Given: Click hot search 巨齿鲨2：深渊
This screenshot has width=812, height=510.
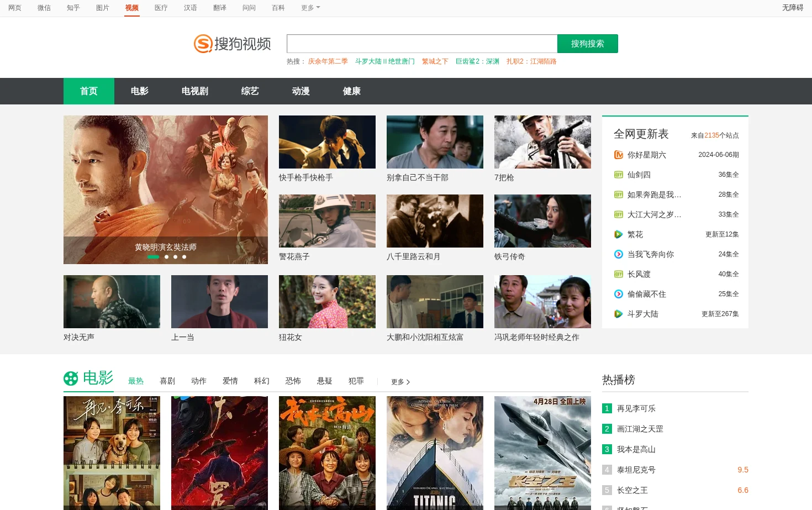Looking at the screenshot, I should (x=477, y=61).
